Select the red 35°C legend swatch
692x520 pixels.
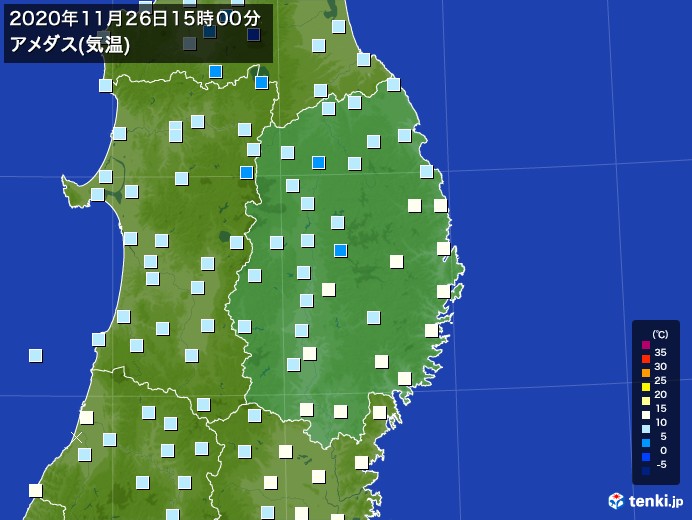pos(646,359)
